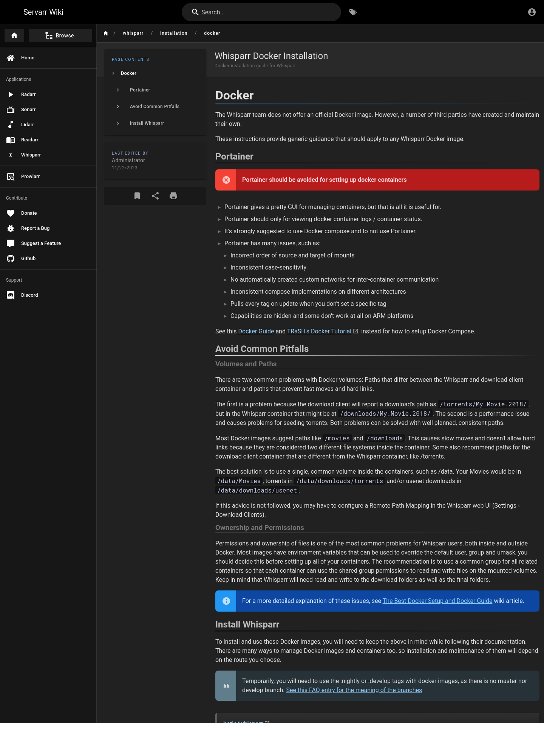Click the Github logo icon
Viewport: 544px width, 756px height.
click(11, 259)
